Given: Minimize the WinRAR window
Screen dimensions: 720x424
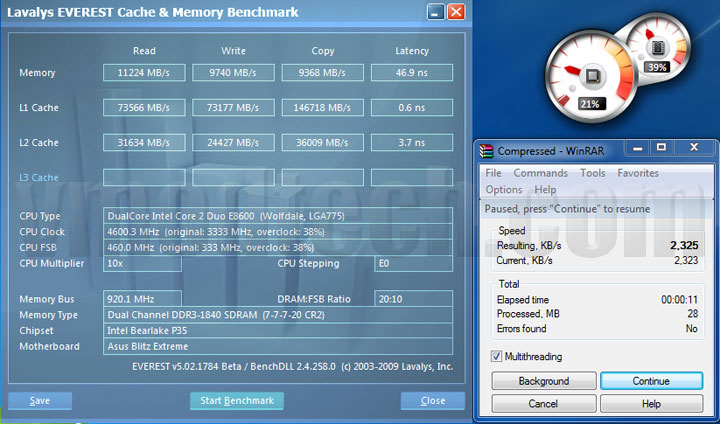Looking at the screenshot, I should (637, 148).
